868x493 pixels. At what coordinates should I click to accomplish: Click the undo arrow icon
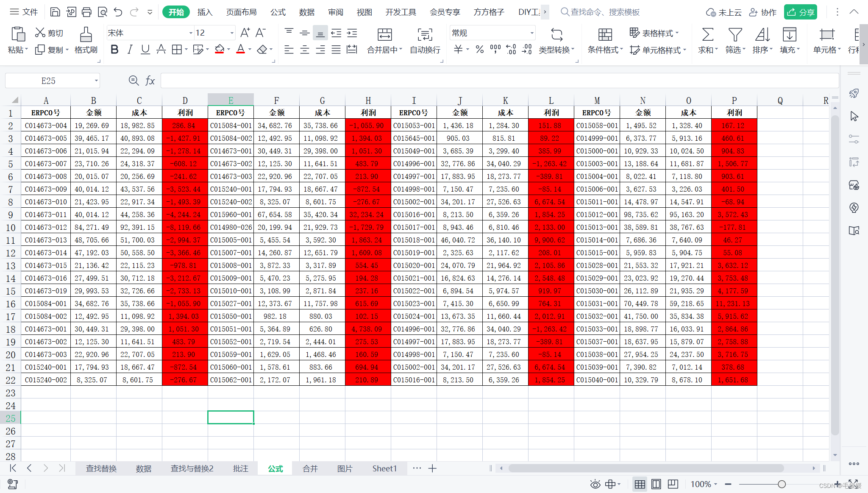(x=118, y=12)
